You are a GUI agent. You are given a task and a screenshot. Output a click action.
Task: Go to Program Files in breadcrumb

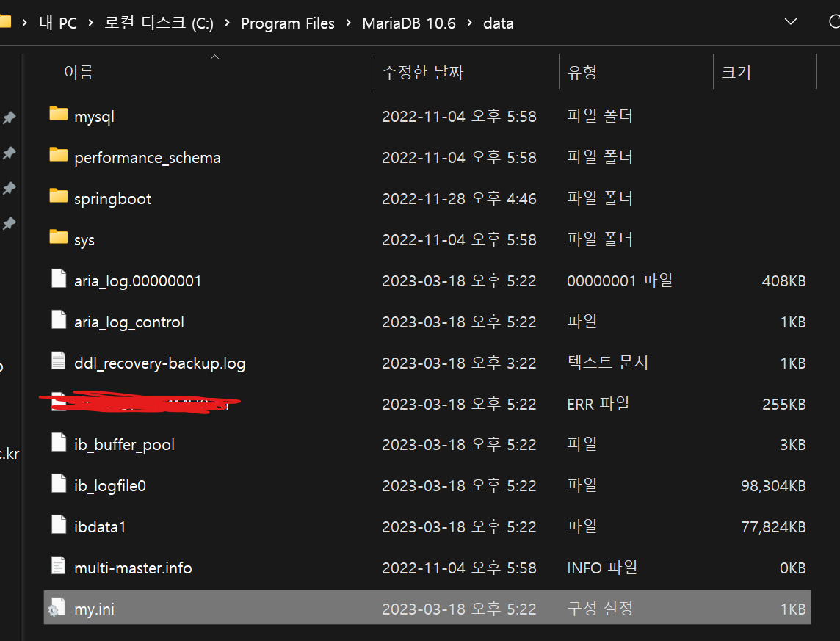[x=288, y=23]
